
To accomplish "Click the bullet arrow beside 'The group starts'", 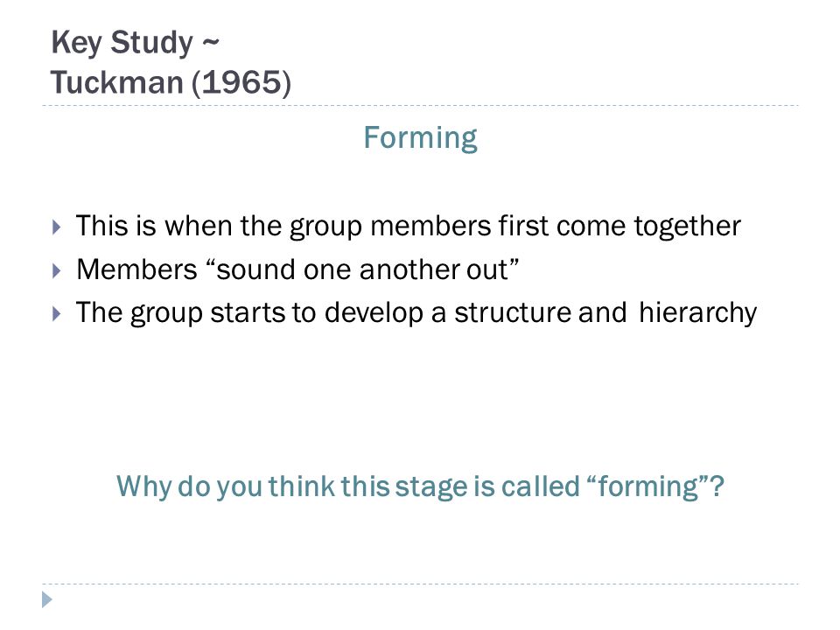I will (57, 313).
